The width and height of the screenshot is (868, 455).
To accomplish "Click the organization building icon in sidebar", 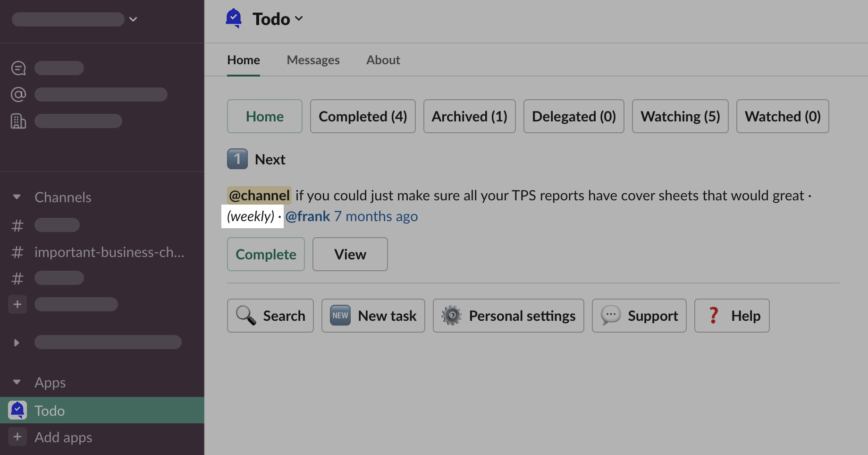I will (18, 121).
